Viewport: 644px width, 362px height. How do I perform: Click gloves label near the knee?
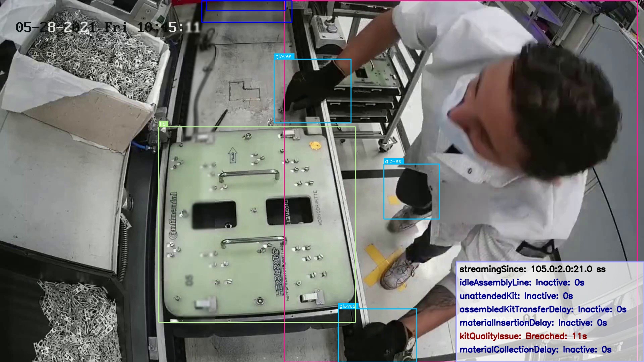tap(393, 161)
